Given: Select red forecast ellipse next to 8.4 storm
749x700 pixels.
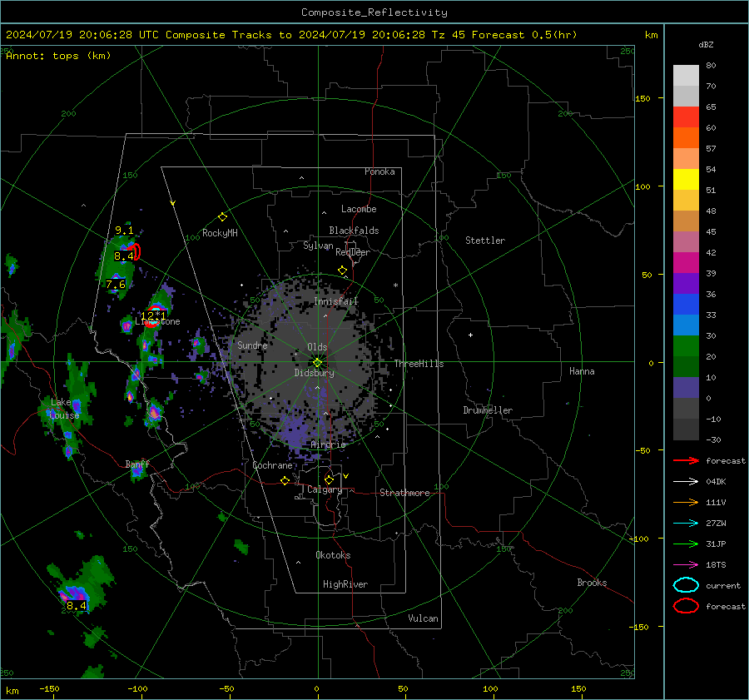Looking at the screenshot, I should click(x=136, y=252).
